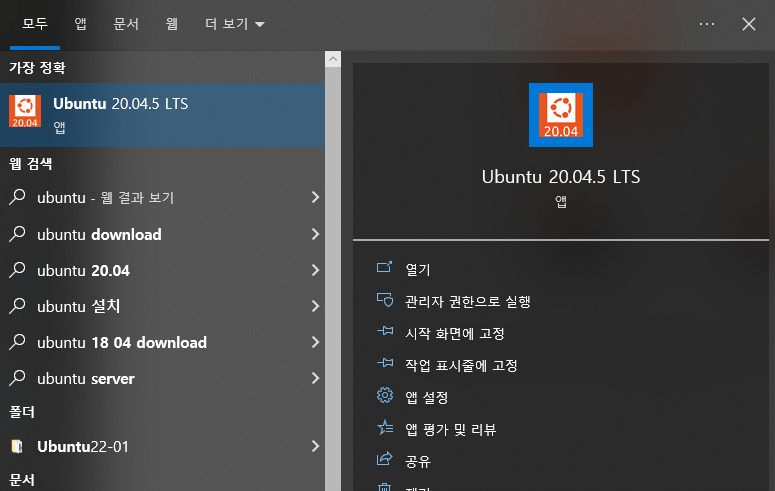Expand the 'ubuntu 설치' chevron

tap(315, 306)
